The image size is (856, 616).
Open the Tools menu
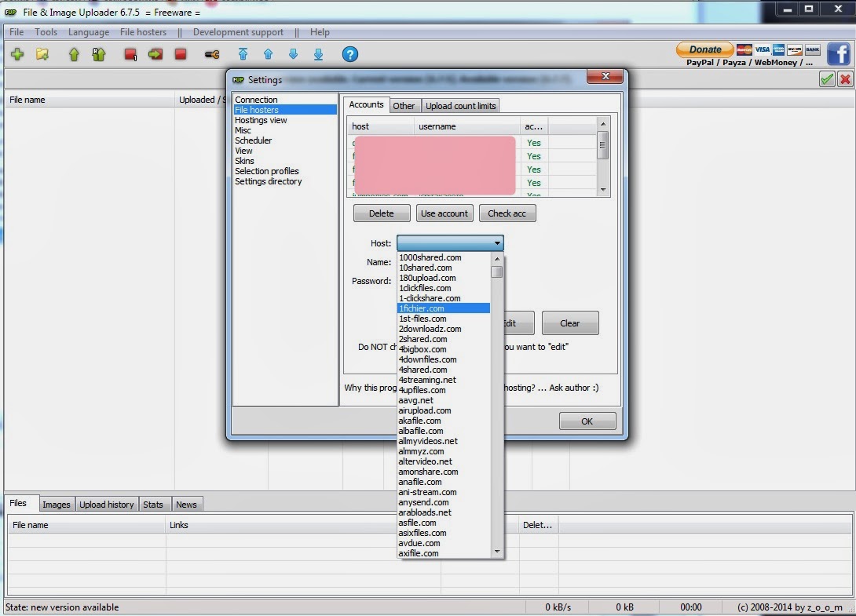46,32
